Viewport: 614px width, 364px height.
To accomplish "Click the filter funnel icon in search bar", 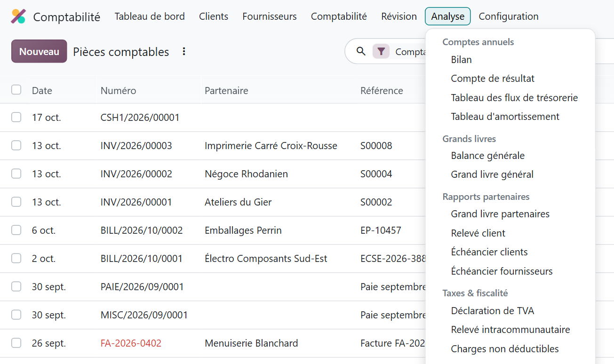I will point(381,51).
